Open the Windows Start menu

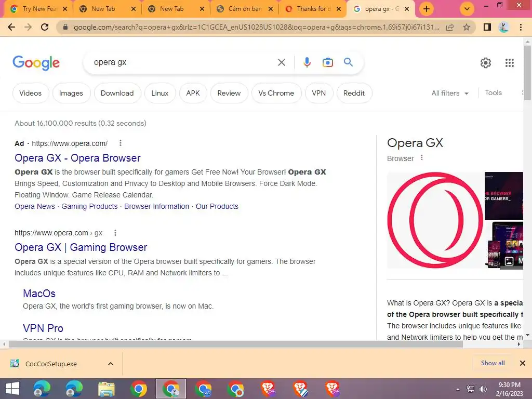tap(12, 389)
